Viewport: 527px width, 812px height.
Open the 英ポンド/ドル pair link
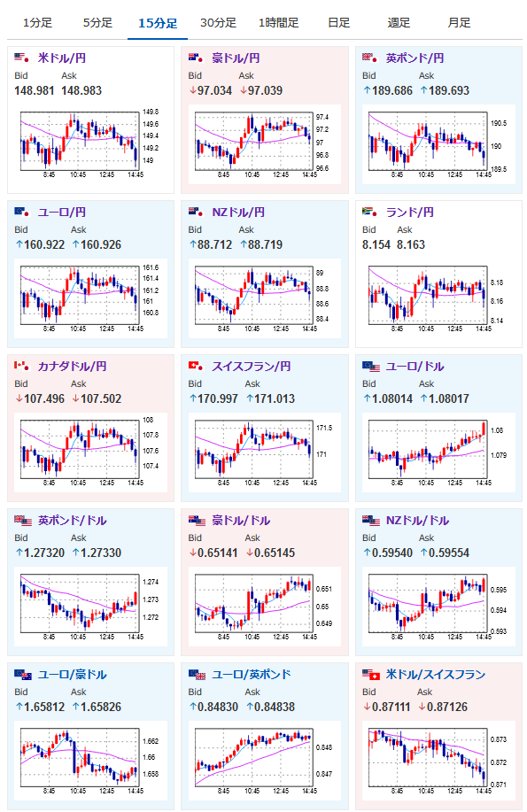click(x=72, y=521)
